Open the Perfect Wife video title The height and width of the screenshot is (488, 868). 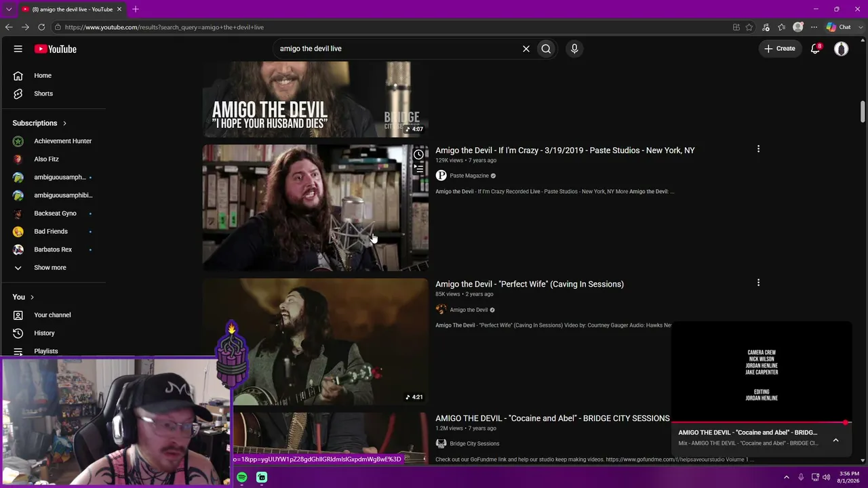coord(530,284)
